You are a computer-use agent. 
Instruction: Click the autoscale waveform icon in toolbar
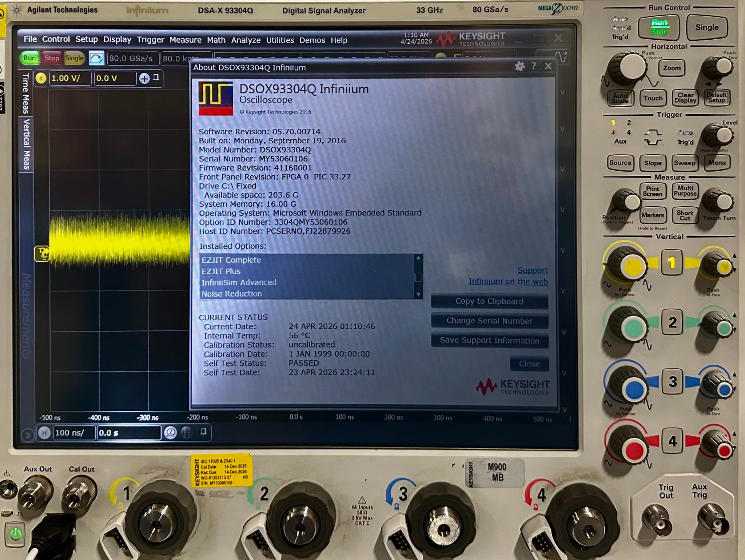(x=96, y=58)
